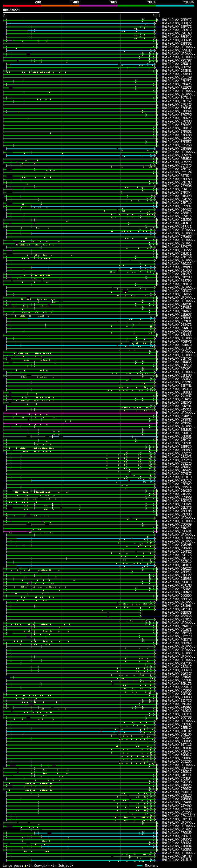Viewport: 197px width, 868px height.
Task: Open the UniRef100_A8HQ72 hit label
Action: [x=176, y=23]
